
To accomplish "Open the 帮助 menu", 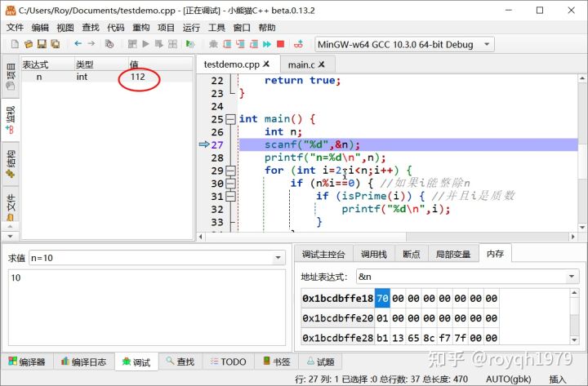I will tap(267, 28).
